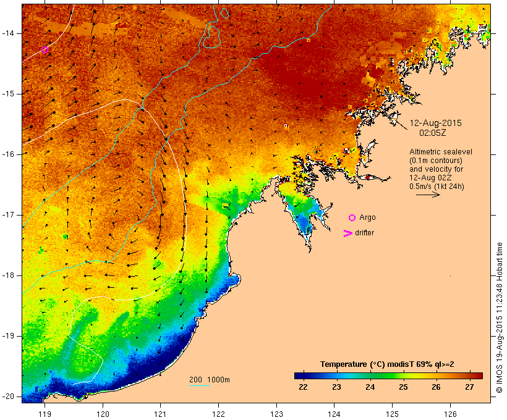Click the 0.5m/s velocity scale arrow
Viewport: 507px width, 420px height.
[x=428, y=195]
